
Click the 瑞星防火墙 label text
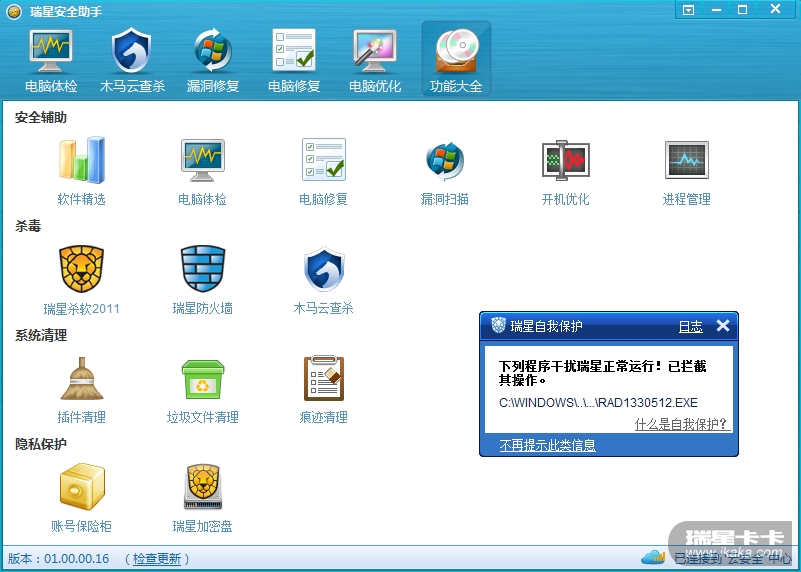[x=203, y=308]
